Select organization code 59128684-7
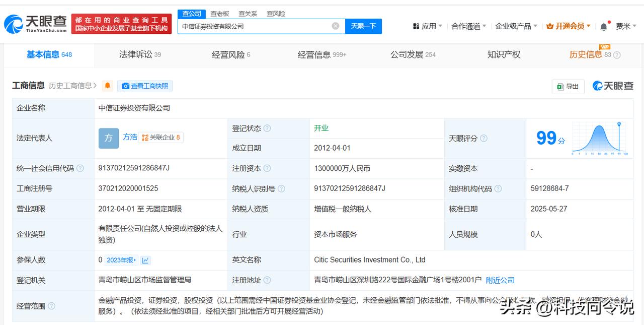Viewport: 644px width, 325px height. click(x=549, y=188)
